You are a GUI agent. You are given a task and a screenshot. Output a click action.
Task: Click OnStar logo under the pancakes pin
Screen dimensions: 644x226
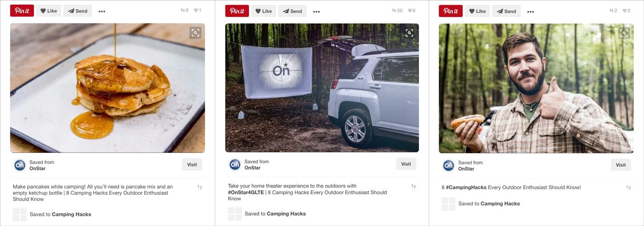20,165
